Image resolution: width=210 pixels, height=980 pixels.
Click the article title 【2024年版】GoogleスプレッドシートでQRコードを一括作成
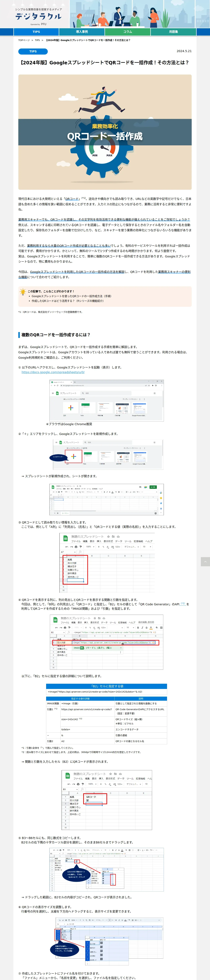click(104, 62)
